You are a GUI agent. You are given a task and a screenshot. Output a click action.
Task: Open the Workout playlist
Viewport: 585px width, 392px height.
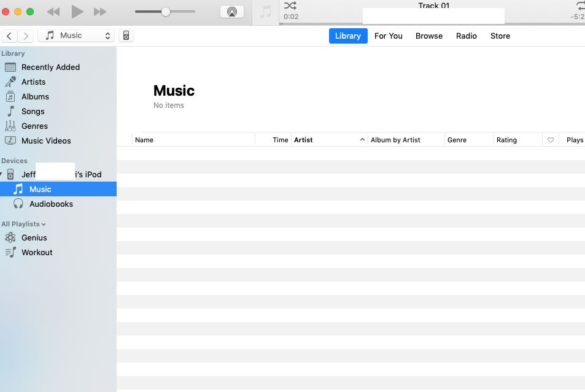58,253
